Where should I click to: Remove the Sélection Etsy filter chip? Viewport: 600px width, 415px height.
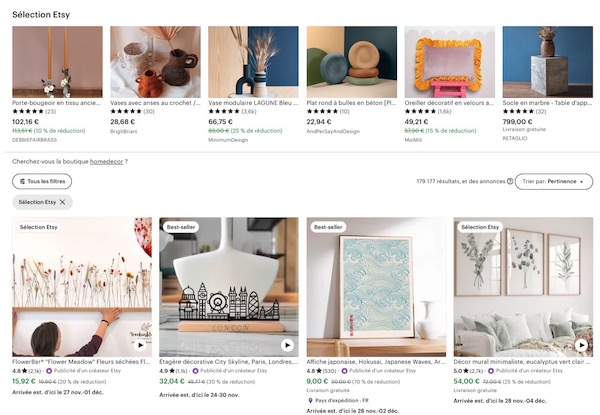62,202
